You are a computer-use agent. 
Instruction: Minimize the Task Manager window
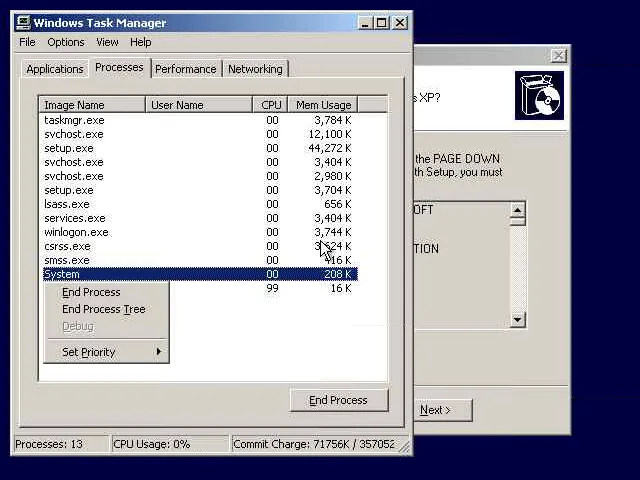click(x=365, y=23)
